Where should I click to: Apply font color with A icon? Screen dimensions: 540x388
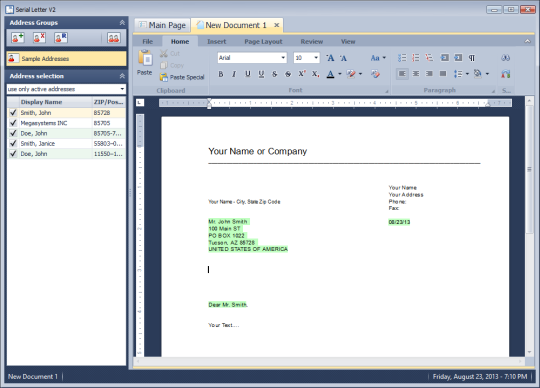pyautogui.click(x=330, y=74)
